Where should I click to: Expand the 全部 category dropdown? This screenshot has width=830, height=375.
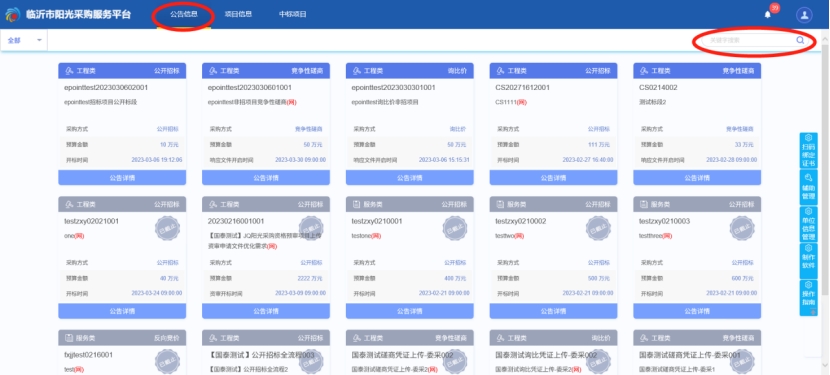click(x=24, y=40)
